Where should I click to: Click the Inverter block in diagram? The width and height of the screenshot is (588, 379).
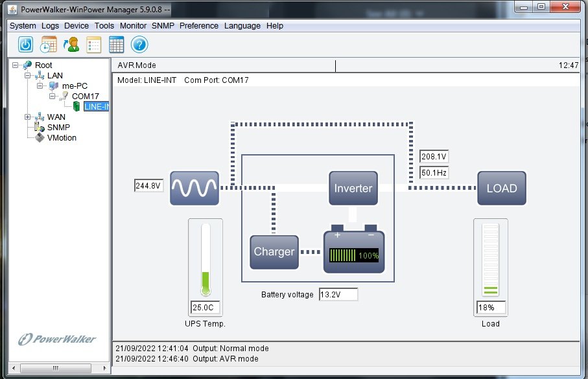pos(353,188)
